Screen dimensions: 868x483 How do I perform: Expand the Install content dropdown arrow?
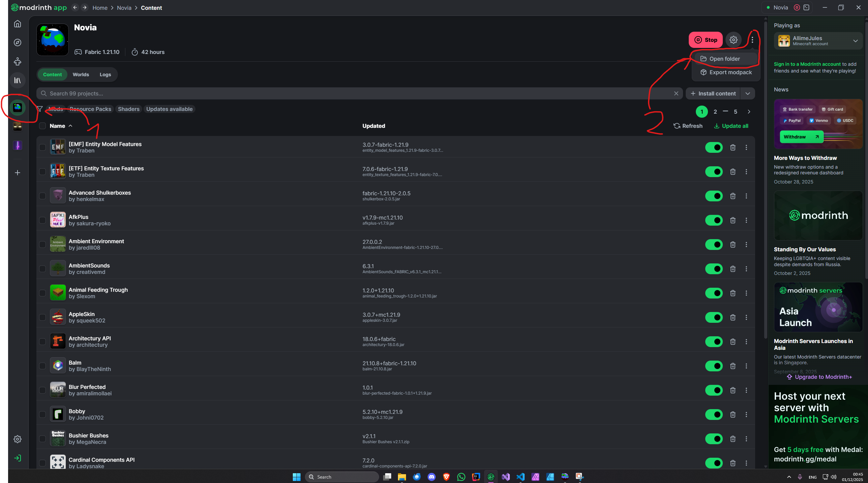click(747, 93)
